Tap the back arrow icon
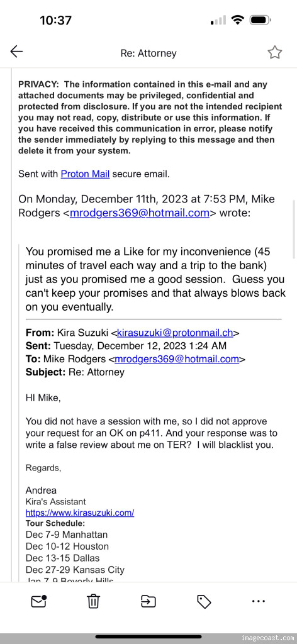Image resolution: width=297 pixels, height=644 pixels. [x=16, y=52]
